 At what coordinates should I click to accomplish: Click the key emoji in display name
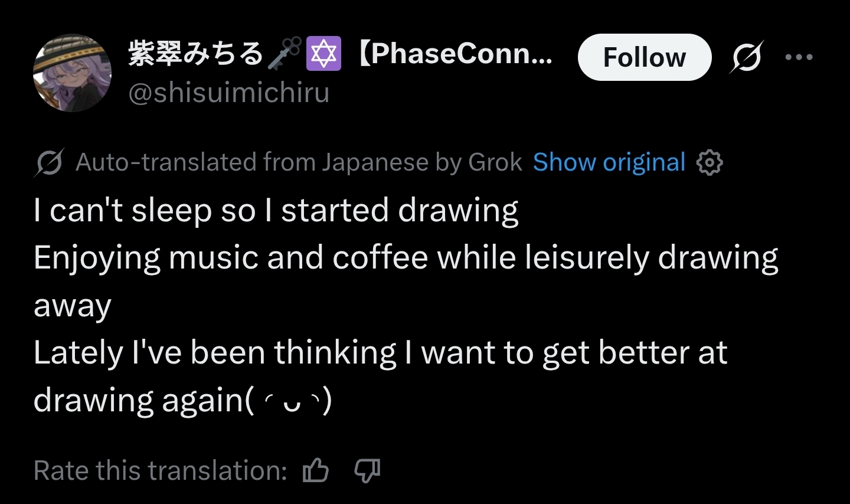[285, 53]
